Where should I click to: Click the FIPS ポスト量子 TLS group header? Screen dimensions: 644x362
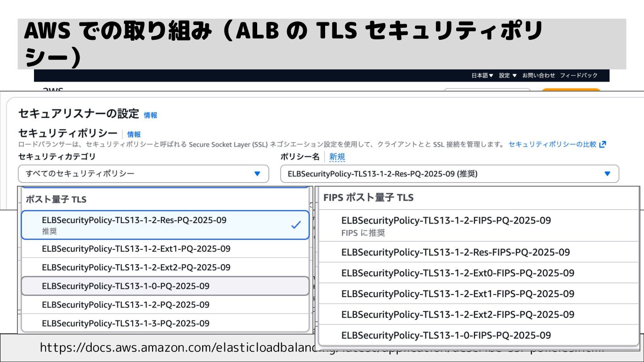point(368,197)
